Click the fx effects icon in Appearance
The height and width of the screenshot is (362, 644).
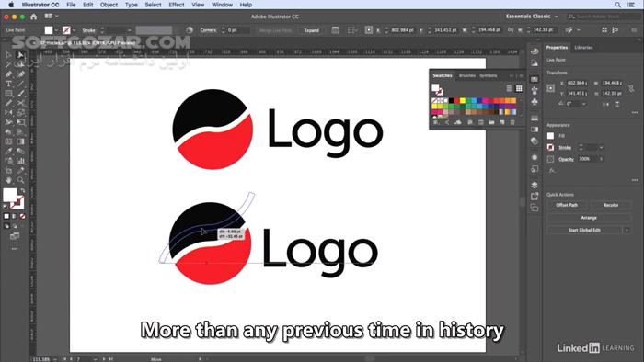coord(552,170)
